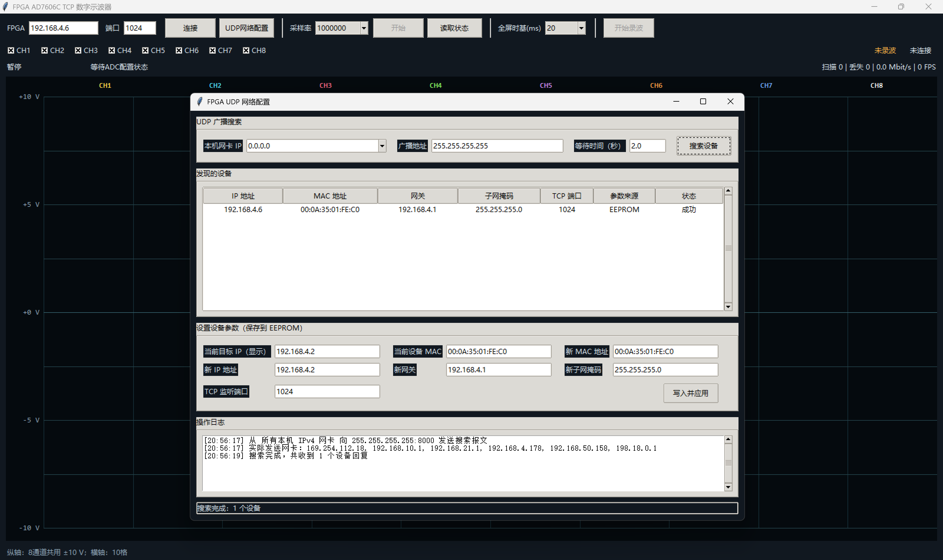The width and height of the screenshot is (943, 560).
Task: Focus the 新子网掩码 field
Action: coord(665,369)
